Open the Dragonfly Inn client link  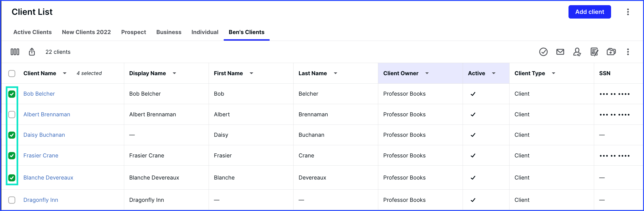coord(41,200)
